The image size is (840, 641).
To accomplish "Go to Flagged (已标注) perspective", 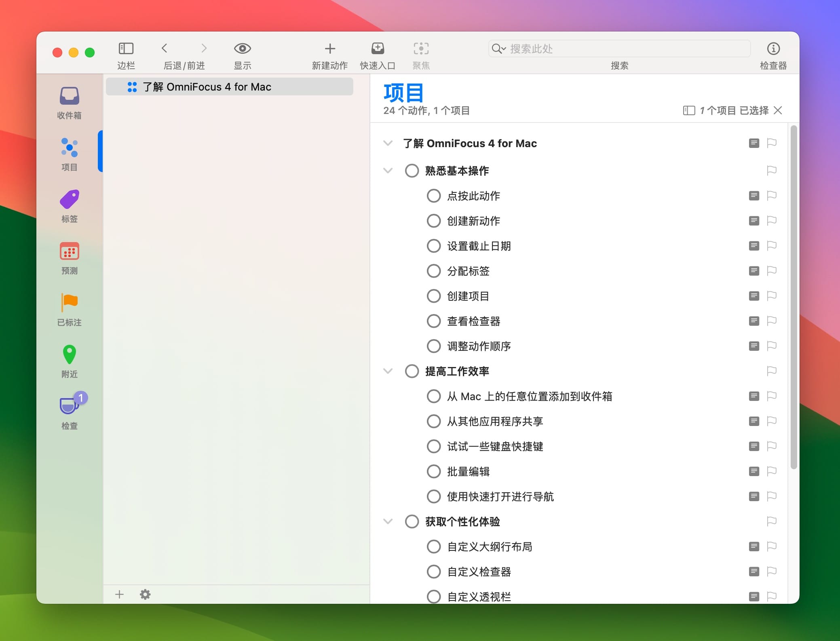I will click(69, 303).
